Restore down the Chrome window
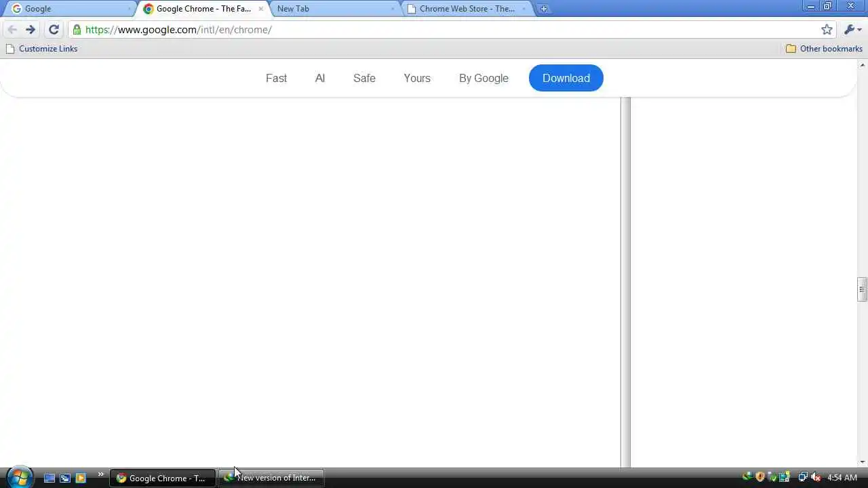This screenshot has width=868, height=488. click(827, 7)
